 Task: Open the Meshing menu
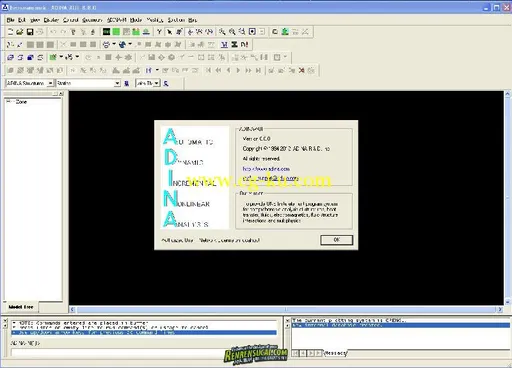click(x=155, y=20)
